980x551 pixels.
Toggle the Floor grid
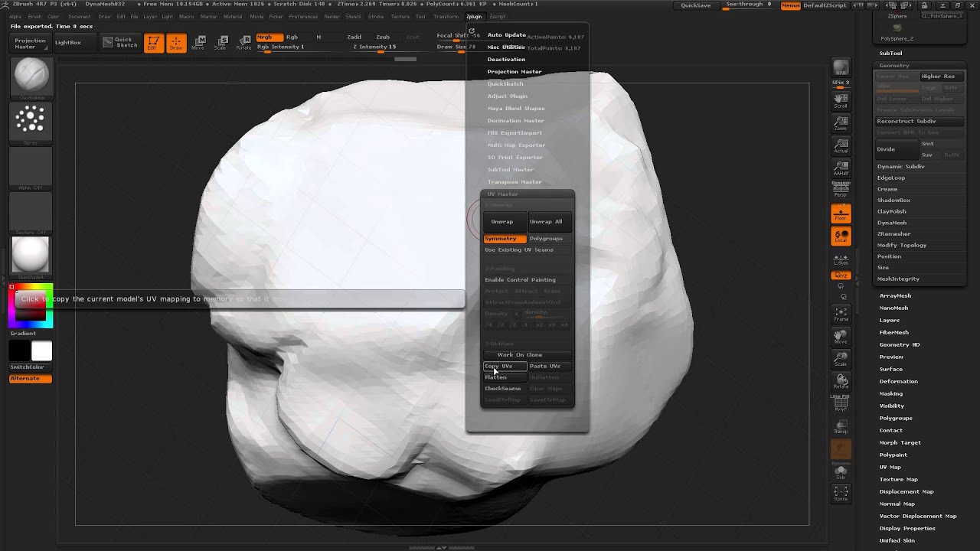(841, 214)
